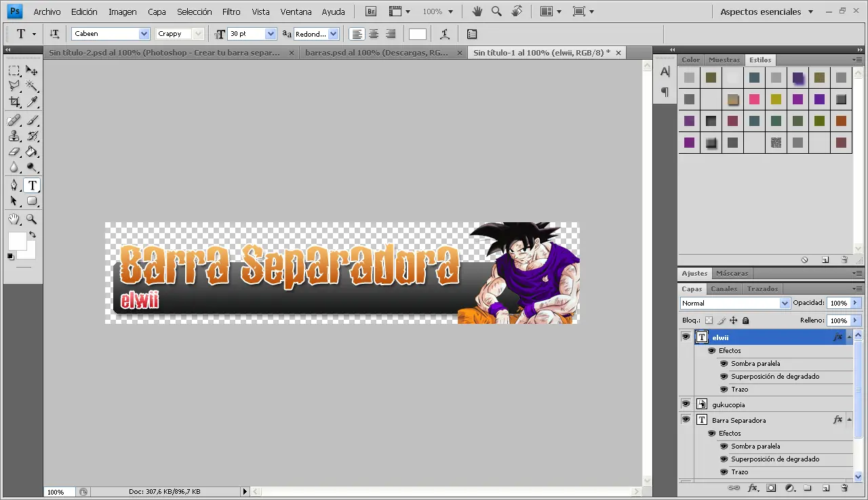This screenshot has width=868, height=500.
Task: Launch Adobe Bridge from application bar
Action: point(371,12)
